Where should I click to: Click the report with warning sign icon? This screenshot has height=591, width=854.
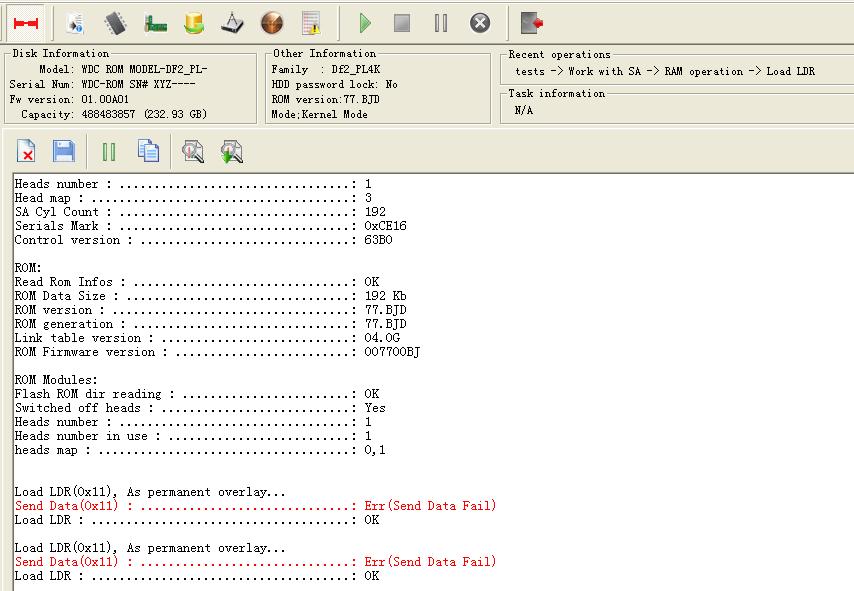tap(311, 23)
